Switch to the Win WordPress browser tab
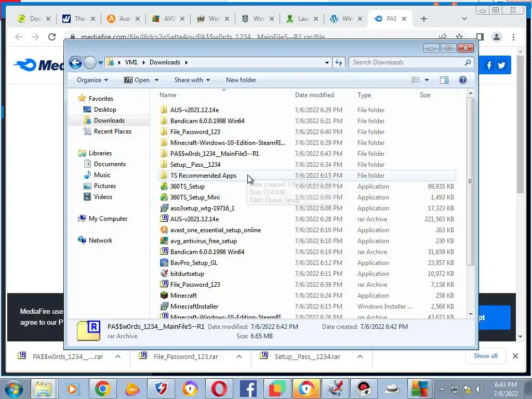Image resolution: width=532 pixels, height=399 pixels. pyautogui.click(x=347, y=19)
